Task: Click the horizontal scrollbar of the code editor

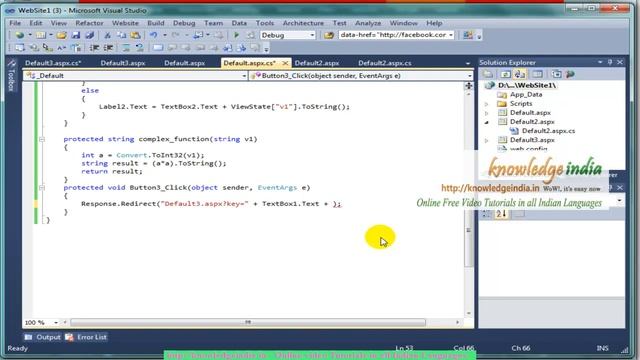Action: [248, 322]
